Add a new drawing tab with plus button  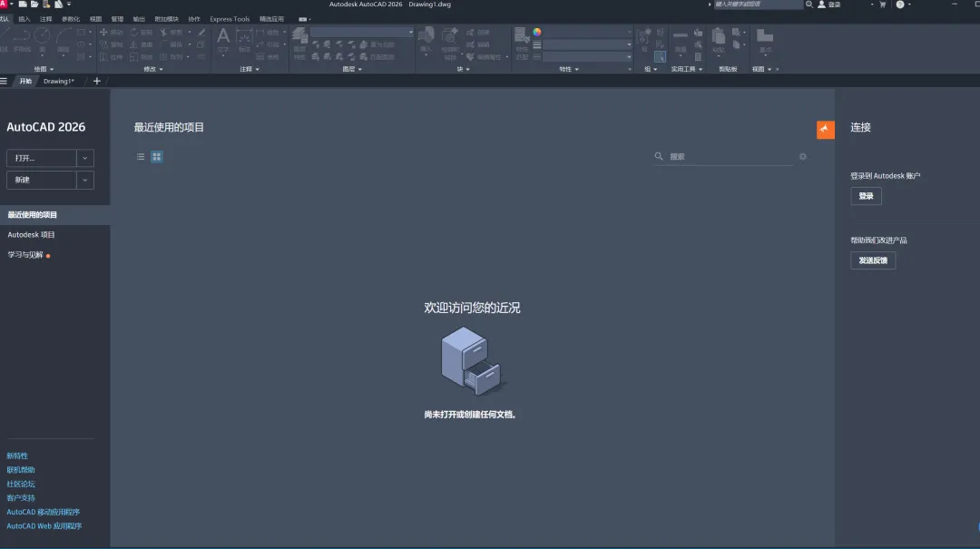click(x=97, y=82)
